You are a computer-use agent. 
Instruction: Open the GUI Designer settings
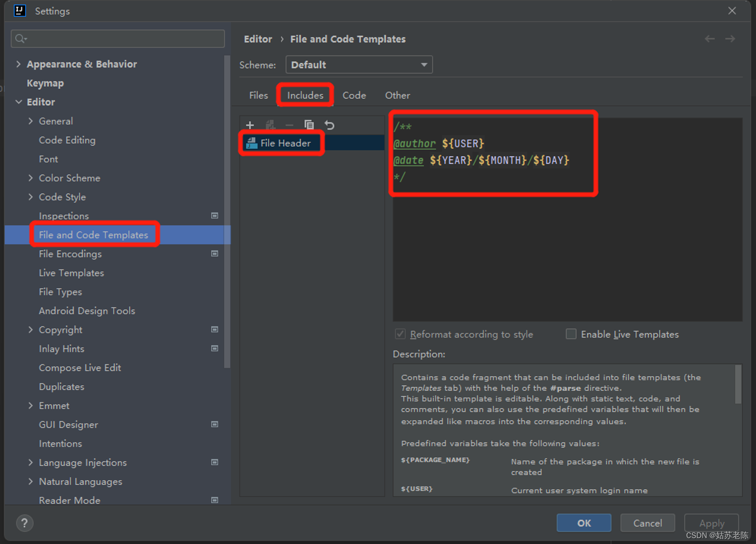coord(68,425)
